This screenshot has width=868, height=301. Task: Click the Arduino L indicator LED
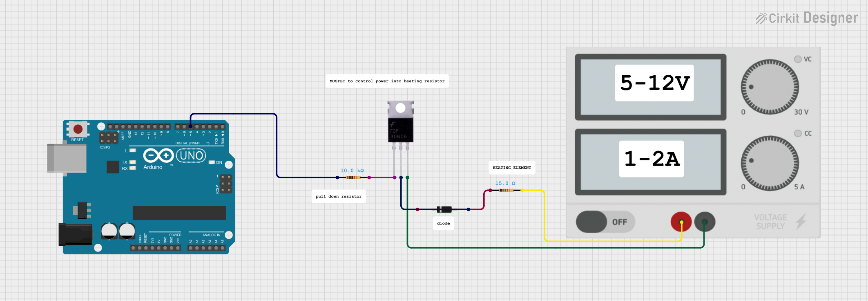(x=133, y=150)
